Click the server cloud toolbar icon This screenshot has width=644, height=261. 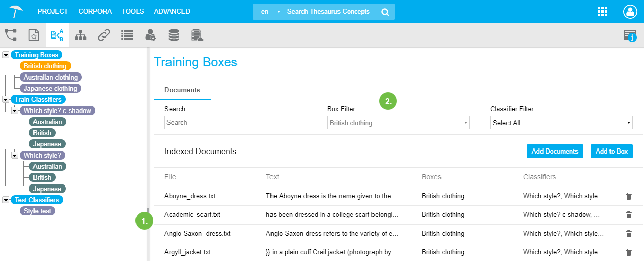coord(197,34)
